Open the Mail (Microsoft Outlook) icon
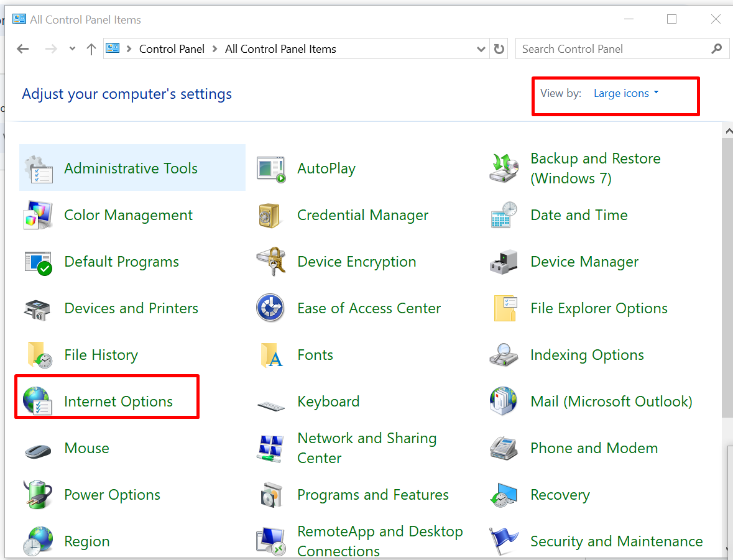 pos(503,401)
